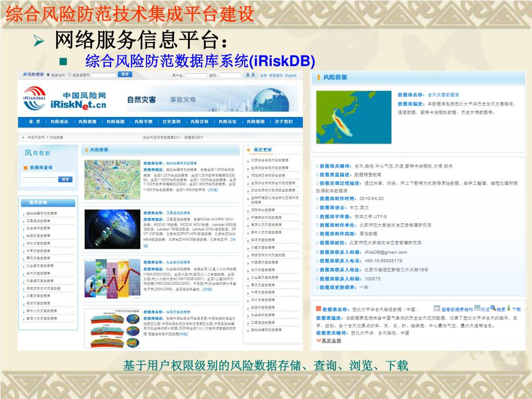Click the 风险搜索 icon in the top bar
Viewport: 532px width, 399px height.
(25, 74)
